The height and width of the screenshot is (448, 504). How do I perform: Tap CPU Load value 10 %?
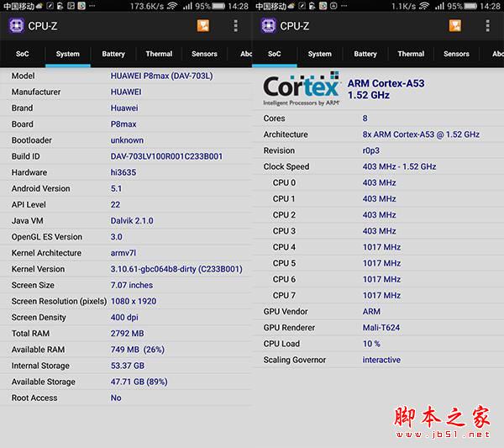tap(371, 344)
